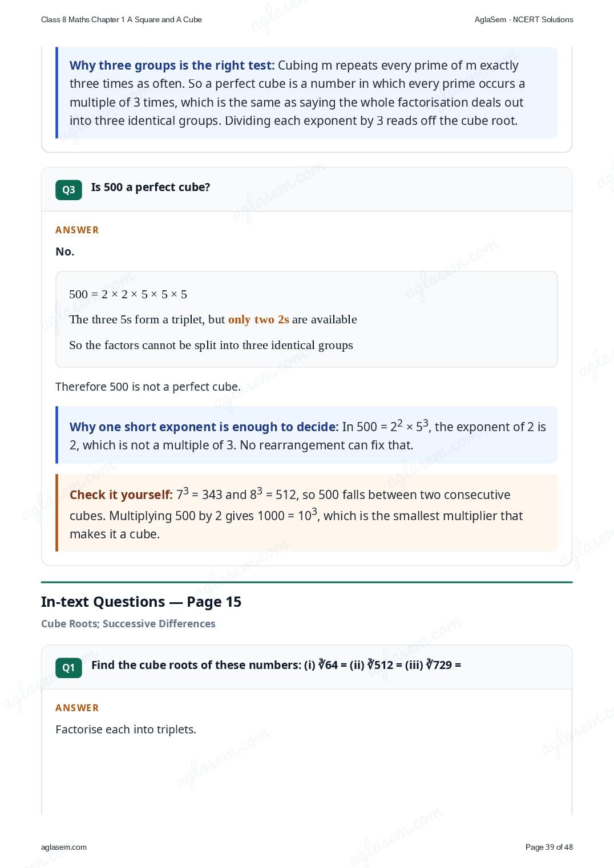Select the 'Is 500 a perfect cube?' heading
The image size is (614, 868).
(151, 187)
